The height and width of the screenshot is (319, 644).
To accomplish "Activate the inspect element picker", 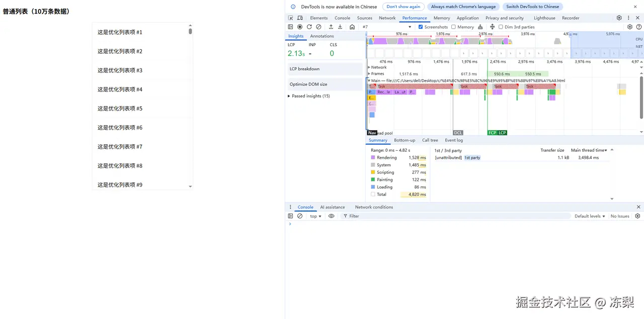I will click(291, 18).
